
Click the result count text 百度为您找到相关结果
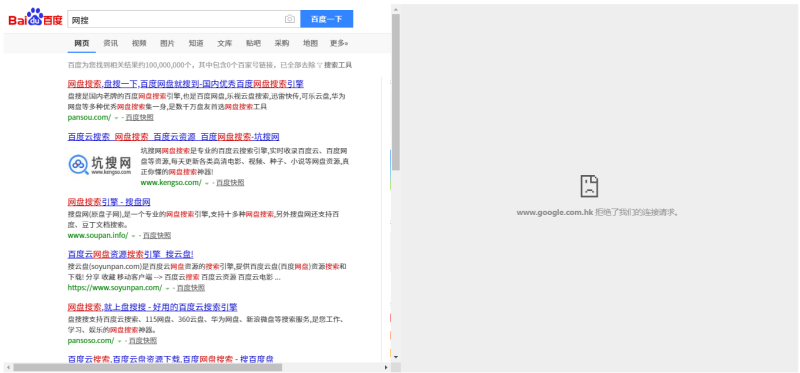pyautogui.click(x=191, y=65)
